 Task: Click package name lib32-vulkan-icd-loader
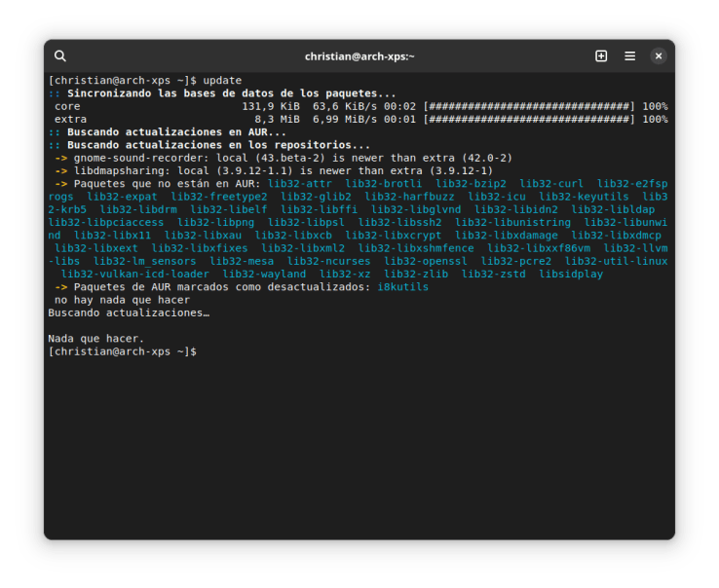point(134,275)
